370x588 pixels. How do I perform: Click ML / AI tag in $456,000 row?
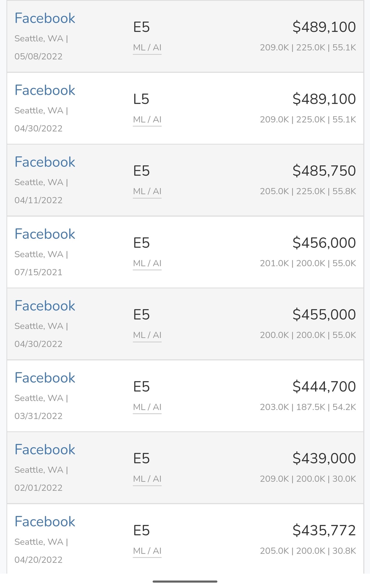pyautogui.click(x=147, y=263)
